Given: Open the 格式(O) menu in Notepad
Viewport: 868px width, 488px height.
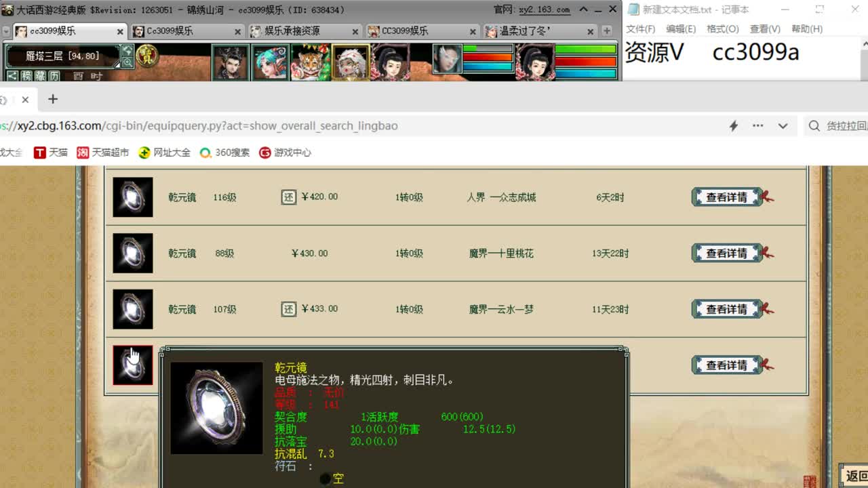Looking at the screenshot, I should tap(723, 29).
